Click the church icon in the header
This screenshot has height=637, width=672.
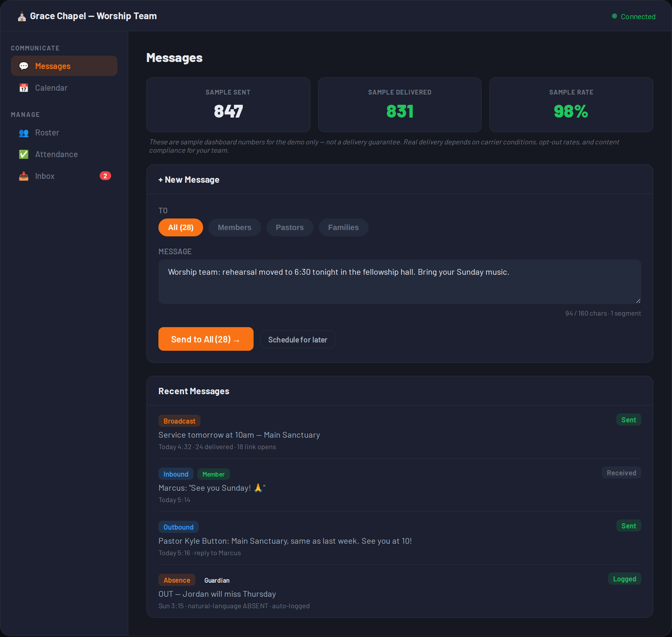tap(22, 16)
